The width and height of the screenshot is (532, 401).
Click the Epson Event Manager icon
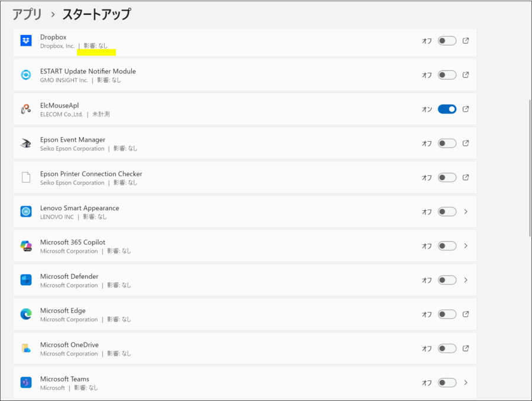25,143
